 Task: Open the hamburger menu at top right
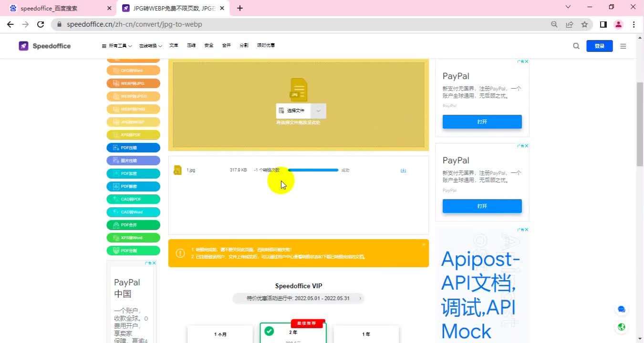point(623,46)
